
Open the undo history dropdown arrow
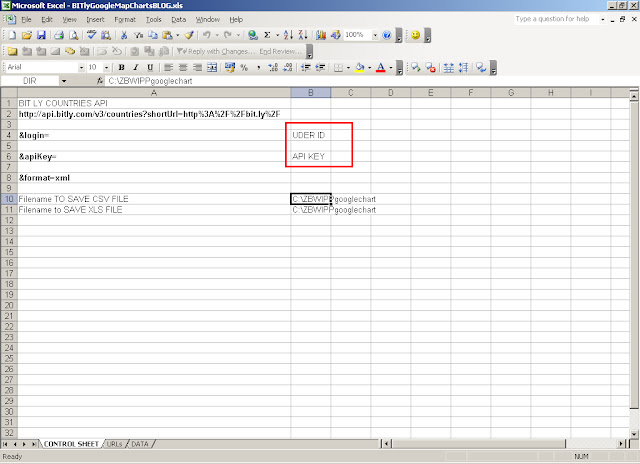217,35
